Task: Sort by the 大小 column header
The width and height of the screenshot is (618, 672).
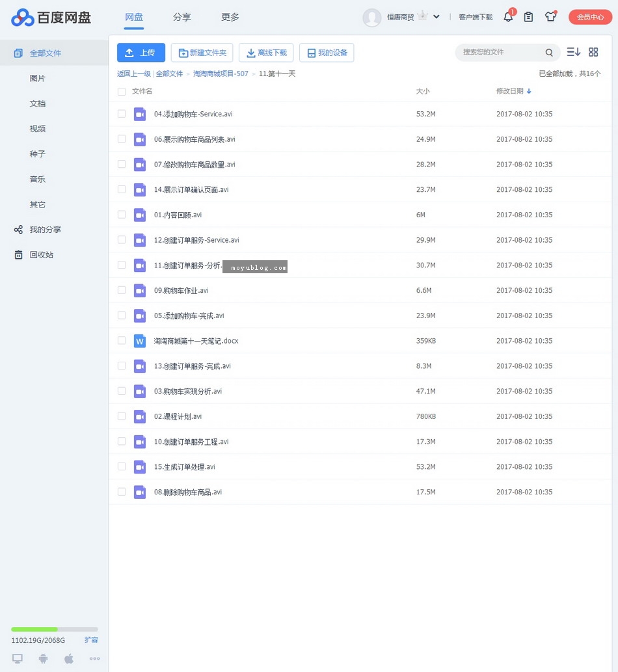Action: click(x=423, y=91)
